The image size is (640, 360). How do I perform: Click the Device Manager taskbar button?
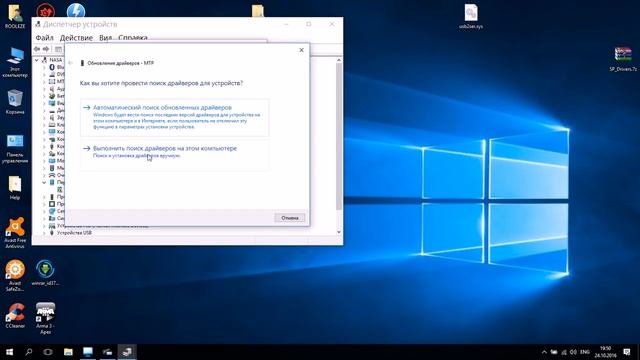[127, 352]
